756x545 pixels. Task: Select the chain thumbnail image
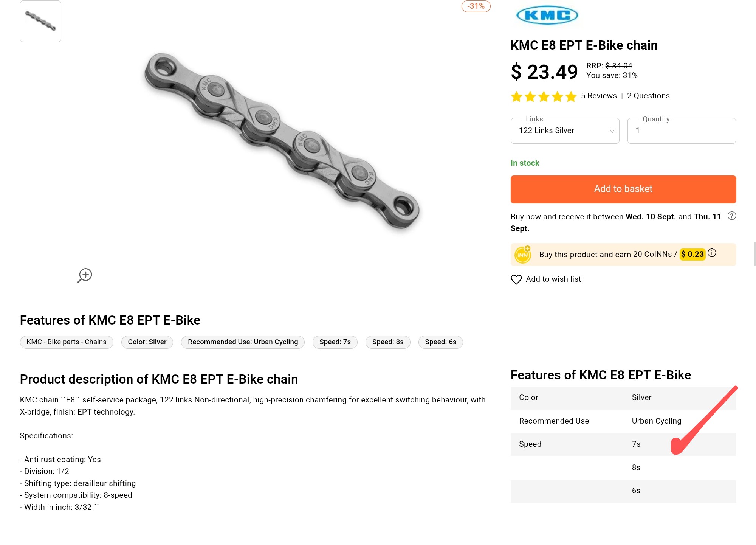(x=40, y=21)
